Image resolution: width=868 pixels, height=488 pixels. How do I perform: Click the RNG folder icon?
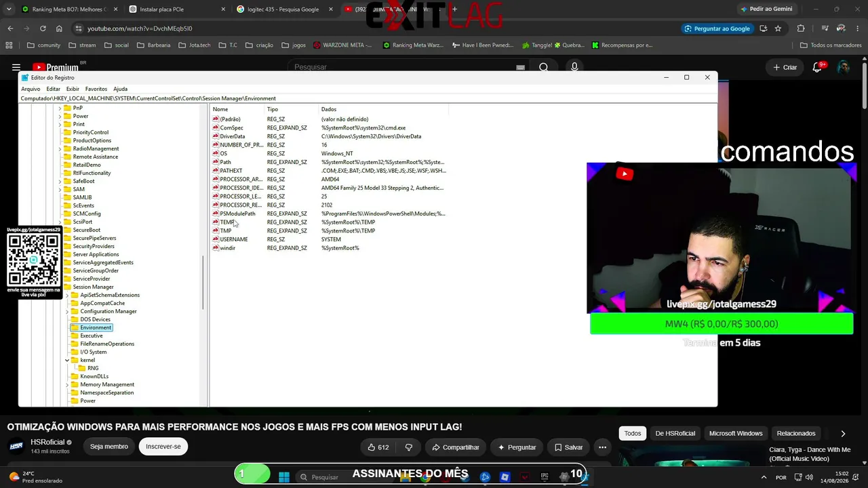82,368
